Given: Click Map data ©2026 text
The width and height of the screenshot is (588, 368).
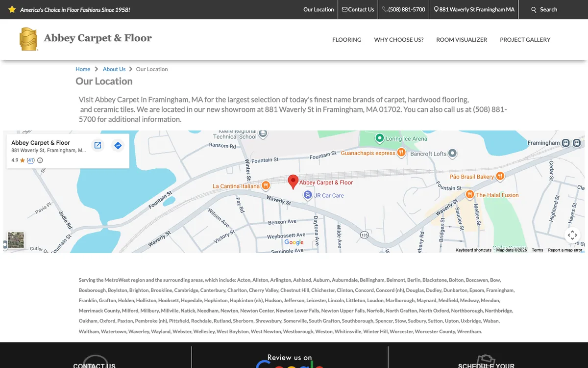Looking at the screenshot, I should tap(512, 250).
